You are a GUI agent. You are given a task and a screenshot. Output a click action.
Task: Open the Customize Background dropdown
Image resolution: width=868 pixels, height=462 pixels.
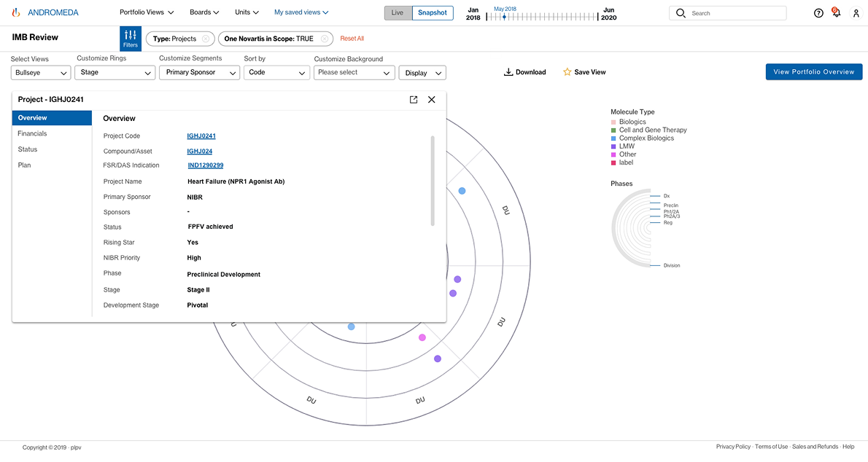[x=354, y=73]
